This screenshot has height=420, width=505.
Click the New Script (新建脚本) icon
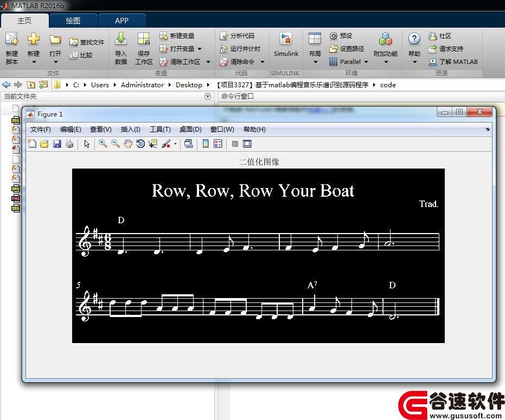click(11, 39)
